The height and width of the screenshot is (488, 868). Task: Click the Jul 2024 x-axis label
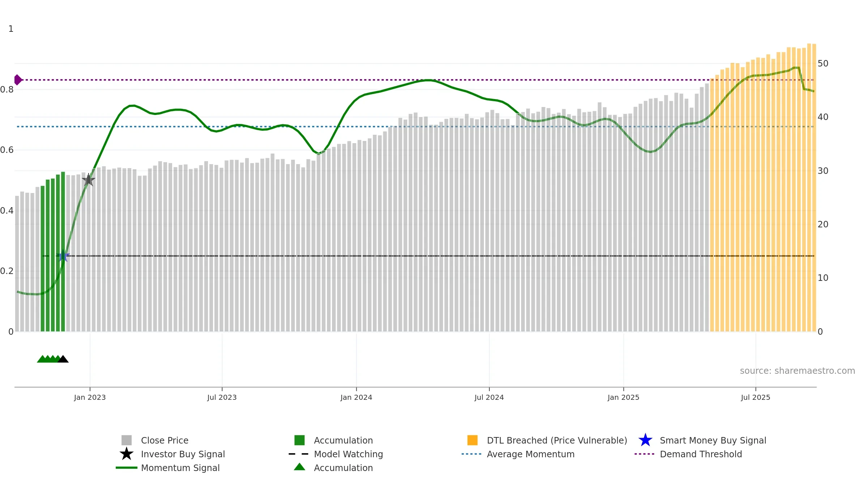489,398
